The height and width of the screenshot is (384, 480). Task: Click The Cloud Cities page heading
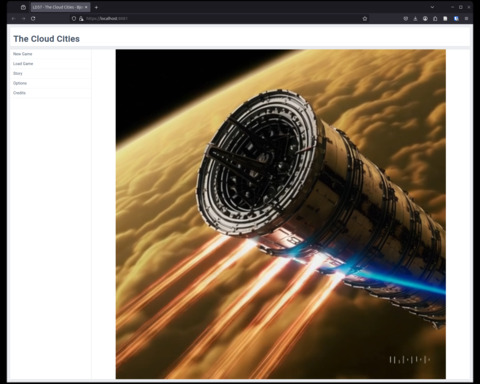[x=47, y=39]
